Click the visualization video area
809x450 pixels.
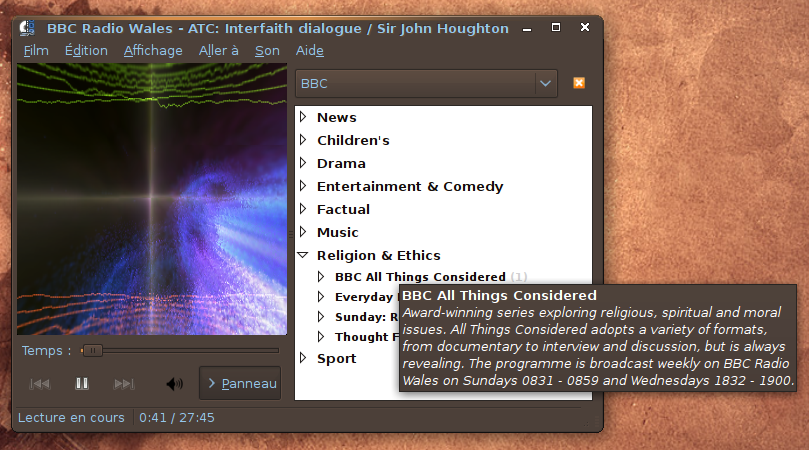coord(152,199)
